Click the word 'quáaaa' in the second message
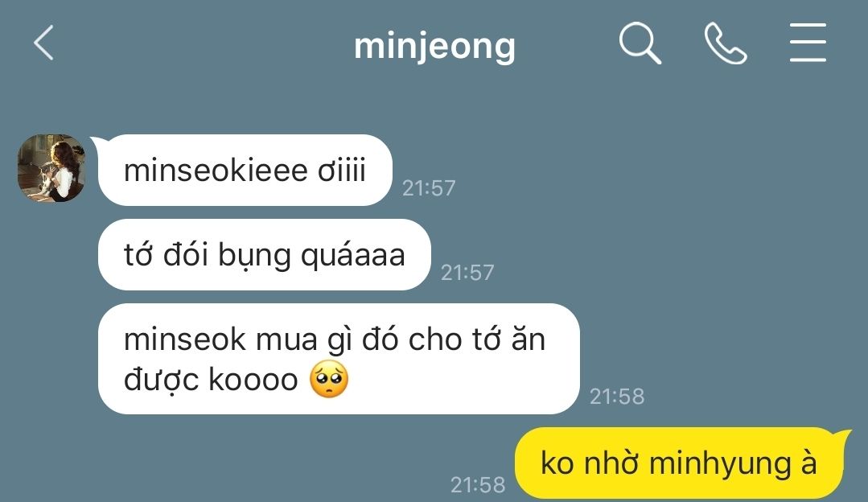 352,257
